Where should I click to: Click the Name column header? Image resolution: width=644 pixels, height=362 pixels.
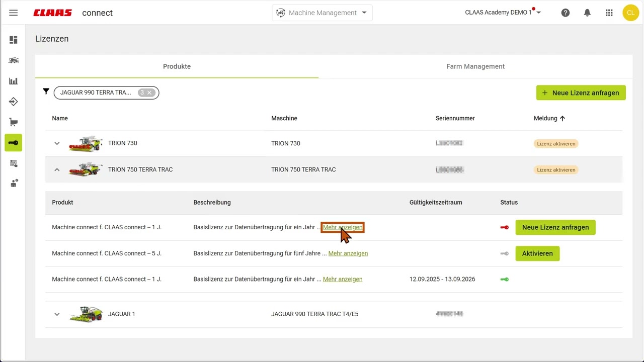pyautogui.click(x=60, y=118)
